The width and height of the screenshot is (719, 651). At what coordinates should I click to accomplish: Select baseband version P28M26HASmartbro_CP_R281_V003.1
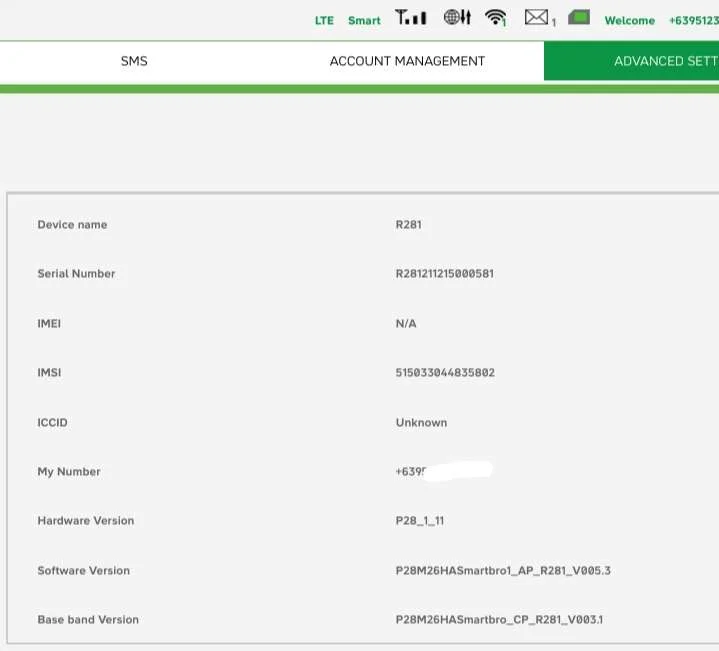(x=499, y=620)
